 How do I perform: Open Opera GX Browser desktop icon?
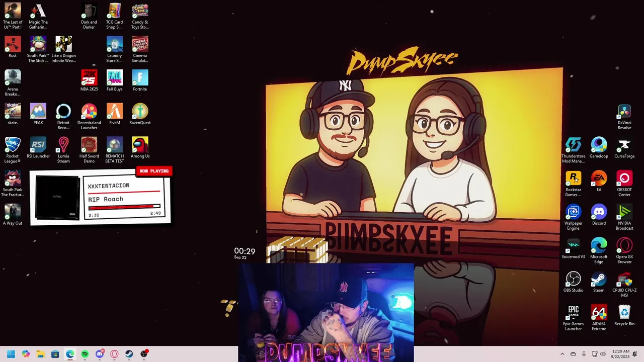(x=624, y=250)
